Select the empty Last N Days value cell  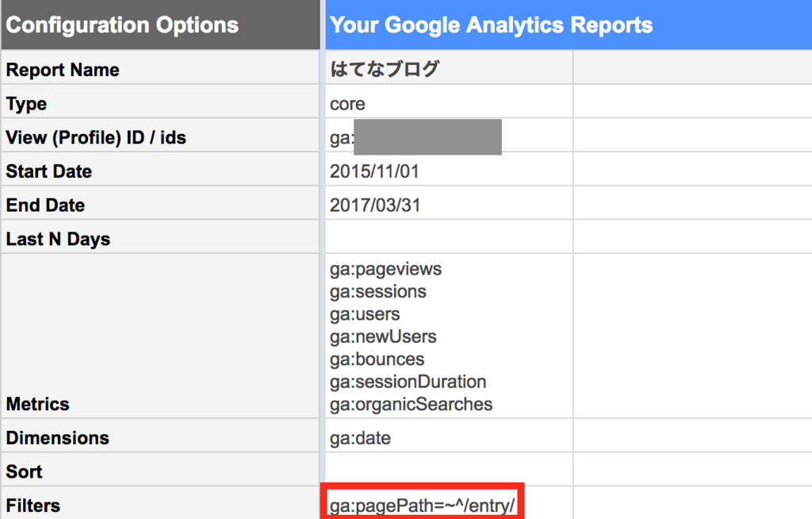(448, 239)
